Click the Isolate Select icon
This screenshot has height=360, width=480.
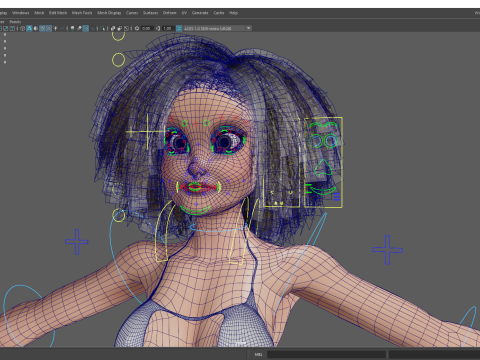(x=102, y=28)
